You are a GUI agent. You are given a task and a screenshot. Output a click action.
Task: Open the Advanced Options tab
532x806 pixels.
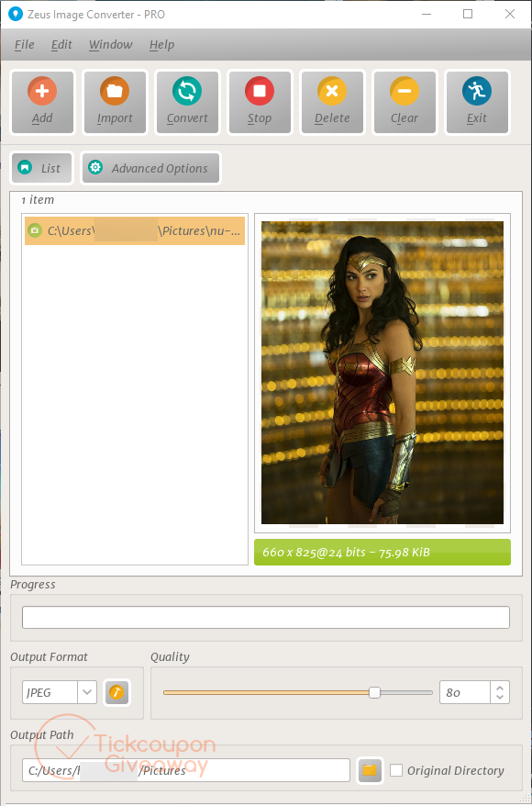click(x=151, y=168)
